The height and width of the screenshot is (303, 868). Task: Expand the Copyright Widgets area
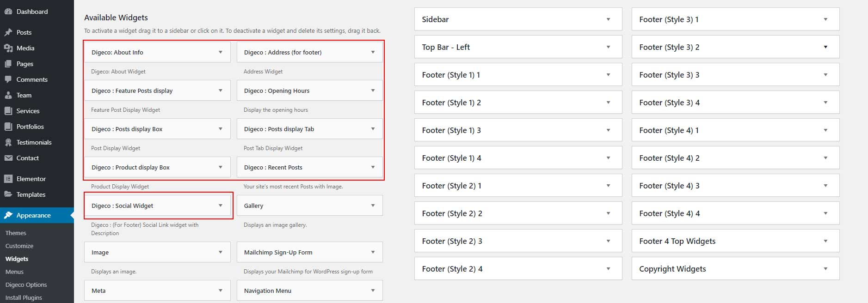coord(735,269)
